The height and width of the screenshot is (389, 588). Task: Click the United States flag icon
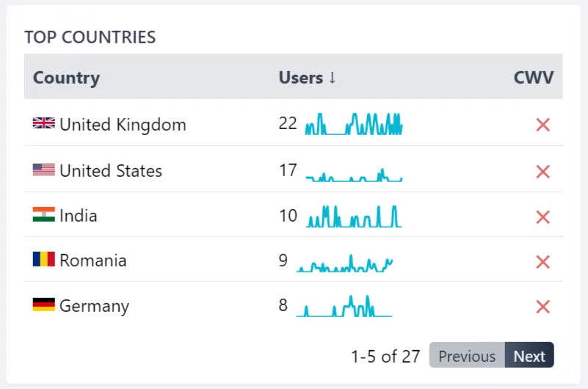pos(44,170)
